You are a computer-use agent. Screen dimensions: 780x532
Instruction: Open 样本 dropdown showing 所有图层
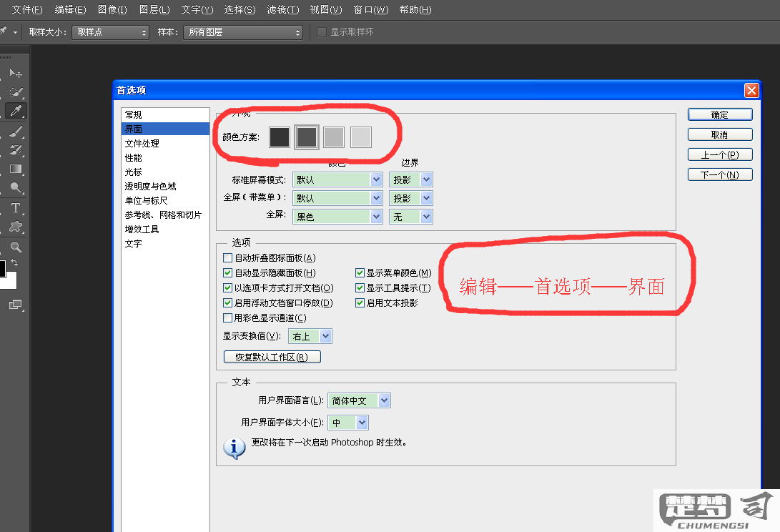[x=243, y=32]
